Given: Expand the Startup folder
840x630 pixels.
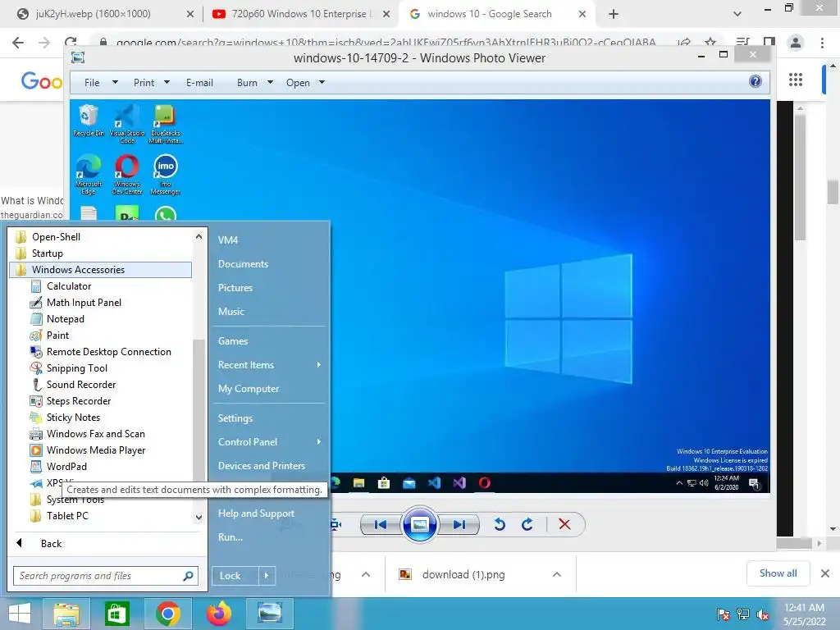Looking at the screenshot, I should pyautogui.click(x=47, y=253).
